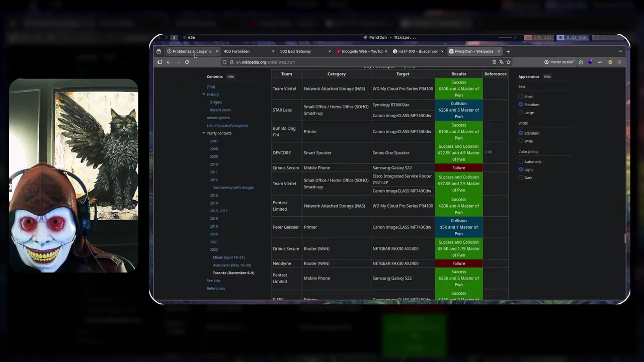The image size is (644, 362).
Task: Go back to the previous page
Action: 169,62
